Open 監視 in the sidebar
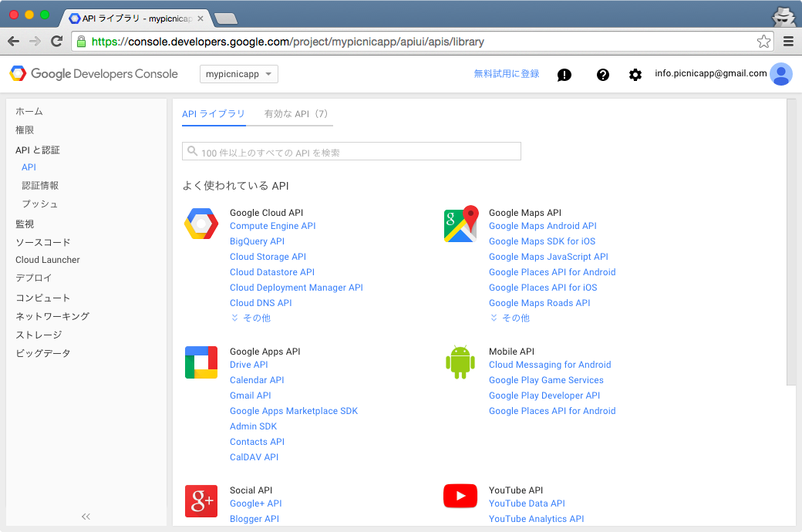The image size is (802, 532). coord(25,224)
